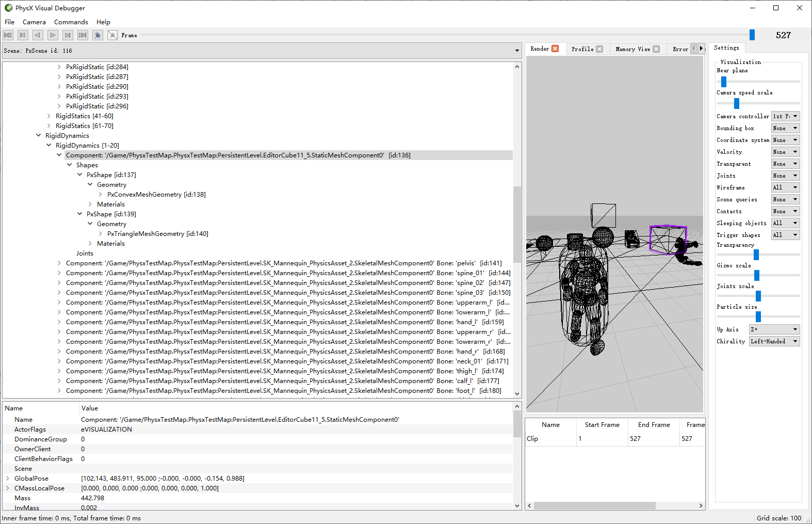This screenshot has width=812, height=524.
Task: Switch to the Error tab
Action: coord(680,49)
